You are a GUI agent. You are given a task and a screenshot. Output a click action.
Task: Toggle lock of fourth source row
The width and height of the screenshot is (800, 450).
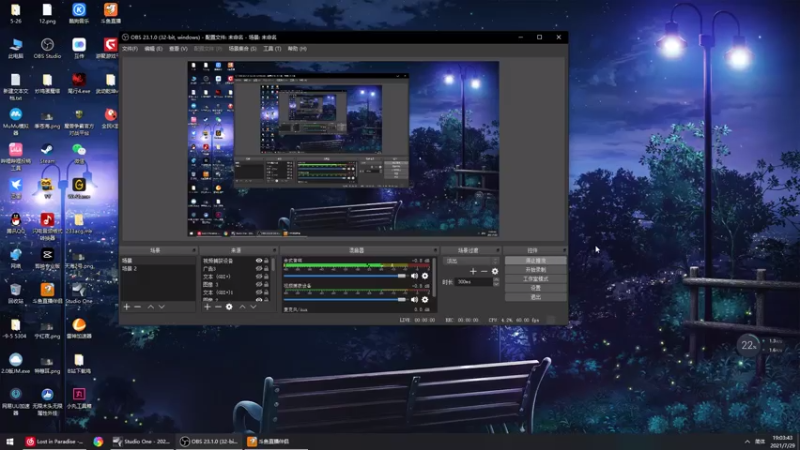coord(266,284)
